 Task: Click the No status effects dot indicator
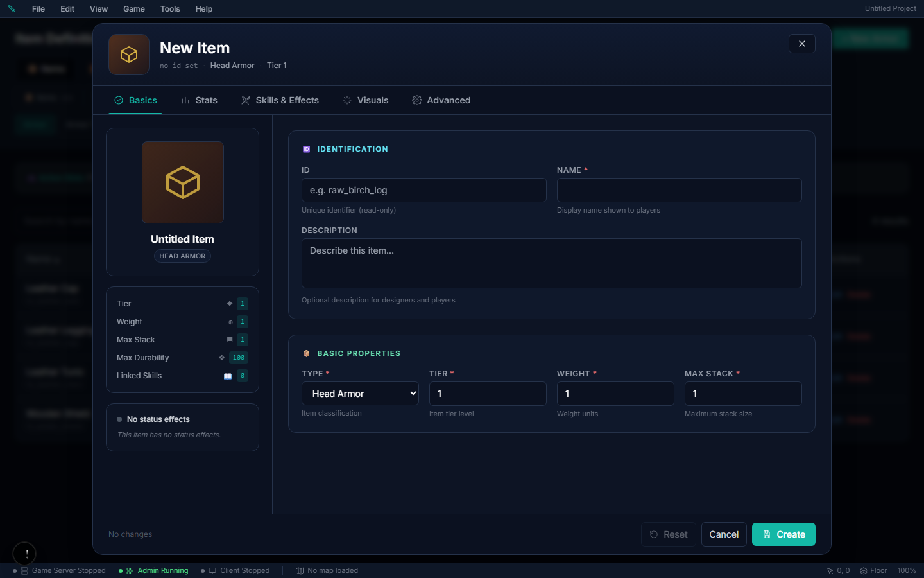(x=119, y=419)
